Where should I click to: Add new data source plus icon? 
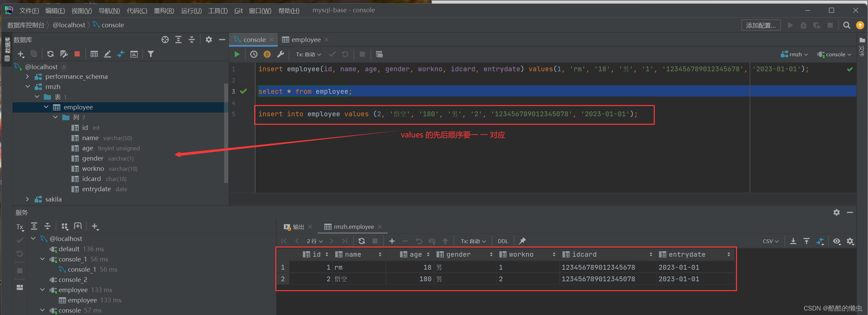pos(21,54)
